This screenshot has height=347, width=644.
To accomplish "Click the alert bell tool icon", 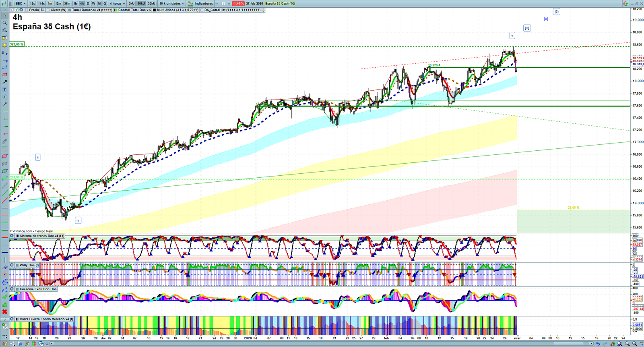I will (4, 45).
